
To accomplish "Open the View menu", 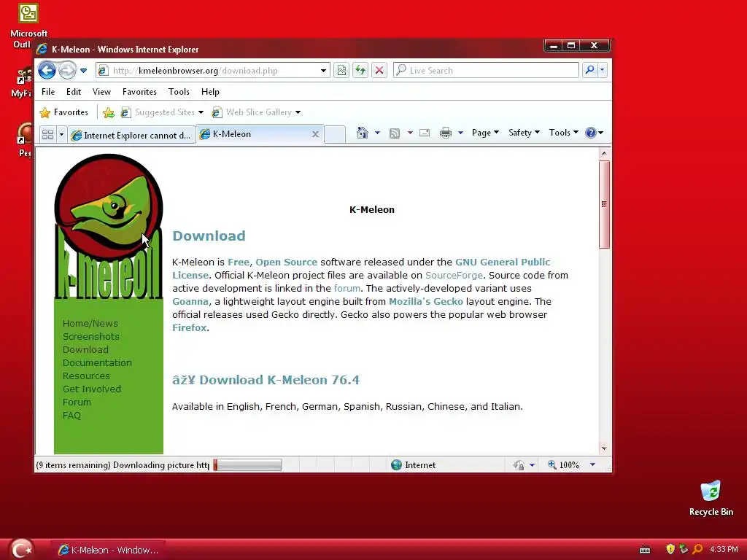I will click(x=101, y=91).
